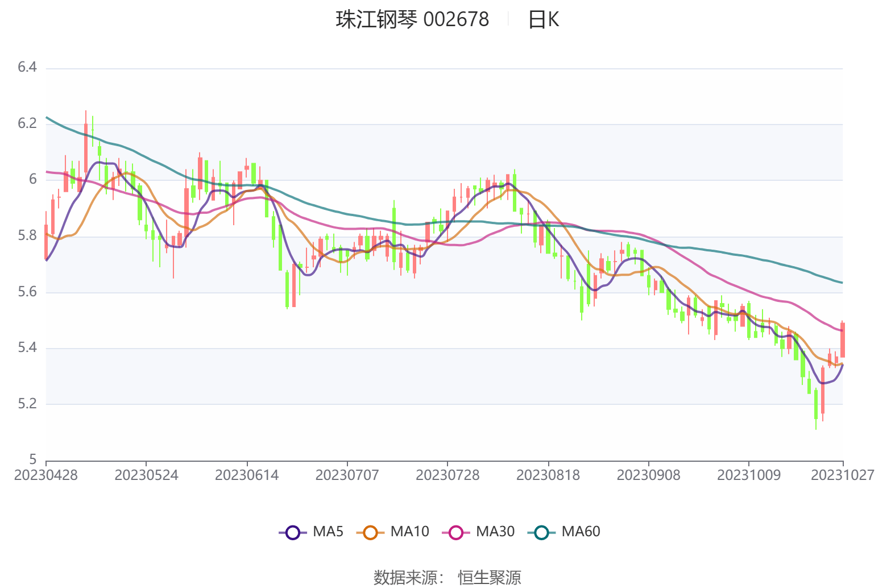Viewport: 895px width, 588px height.
Task: Click the 6.4 y-axis value
Action: 27,68
